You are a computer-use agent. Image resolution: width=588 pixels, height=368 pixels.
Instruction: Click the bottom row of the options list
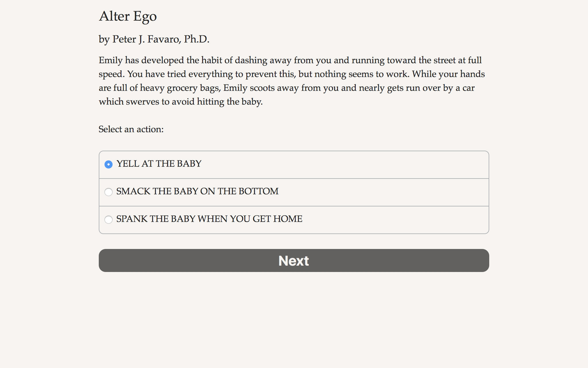coord(293,220)
